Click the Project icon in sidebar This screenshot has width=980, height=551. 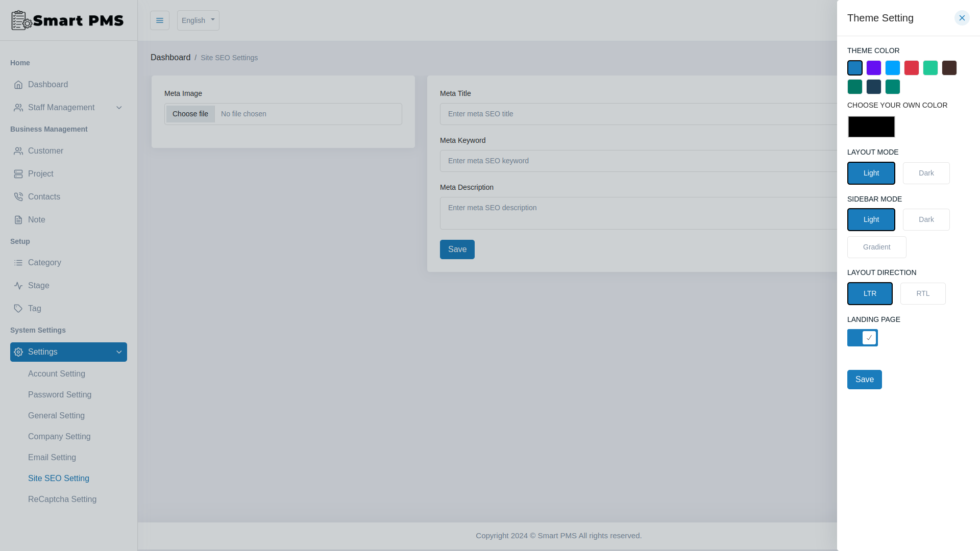(18, 173)
